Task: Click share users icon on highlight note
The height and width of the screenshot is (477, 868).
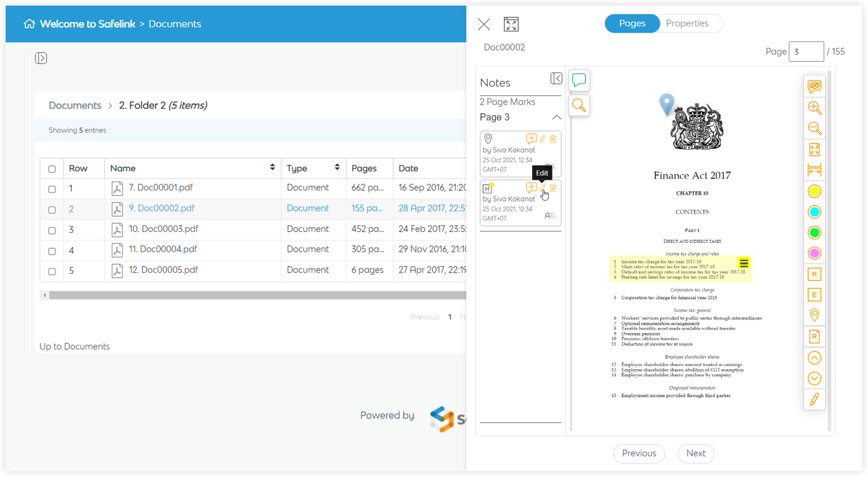Action: (x=550, y=216)
